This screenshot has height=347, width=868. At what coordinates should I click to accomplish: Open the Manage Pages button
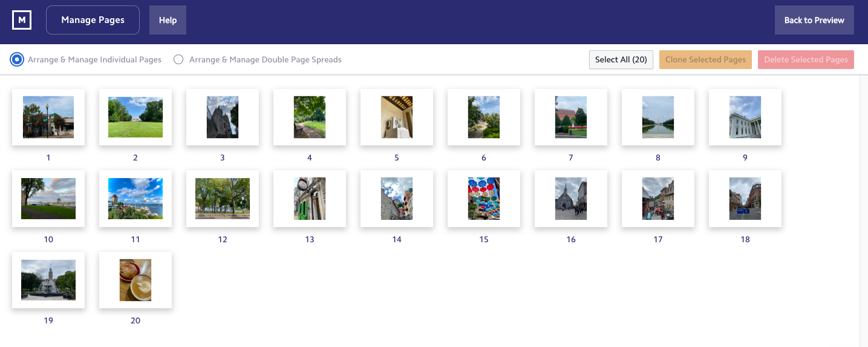coord(93,20)
